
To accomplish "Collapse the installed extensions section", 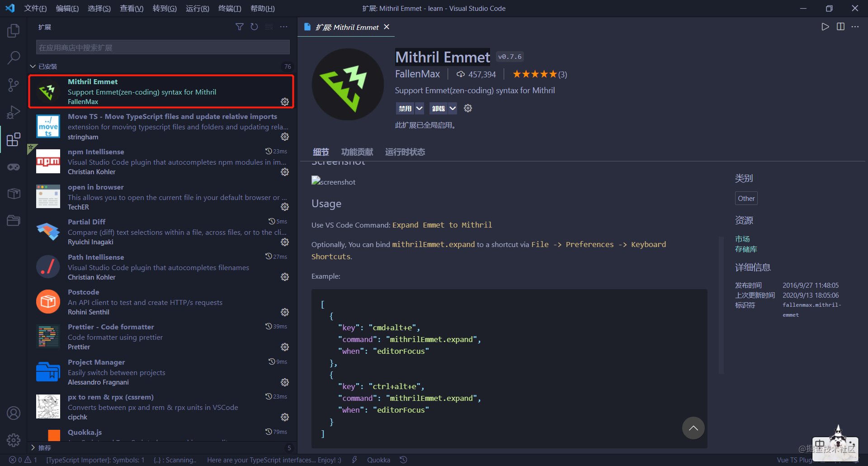I will (x=33, y=67).
